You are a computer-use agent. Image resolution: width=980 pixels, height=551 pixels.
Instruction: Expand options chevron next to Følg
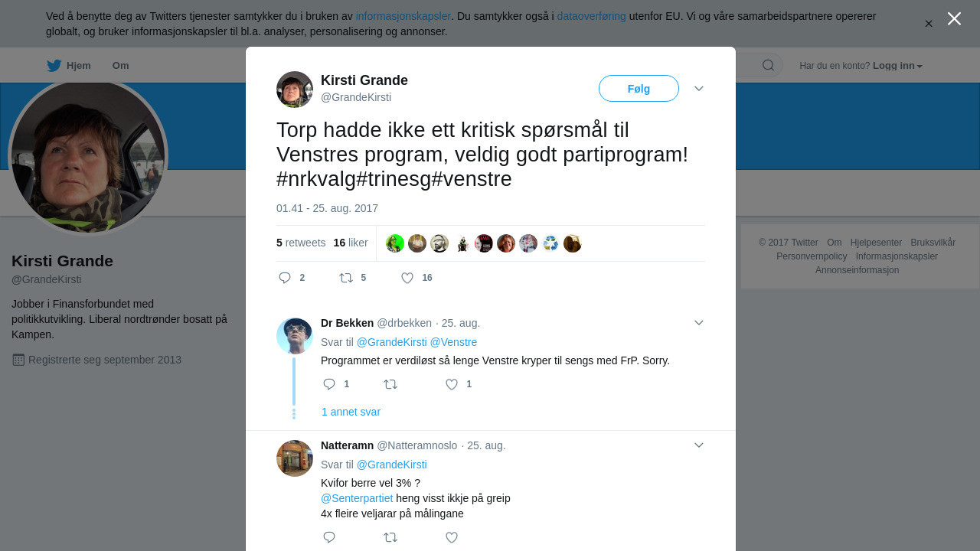[x=699, y=89]
